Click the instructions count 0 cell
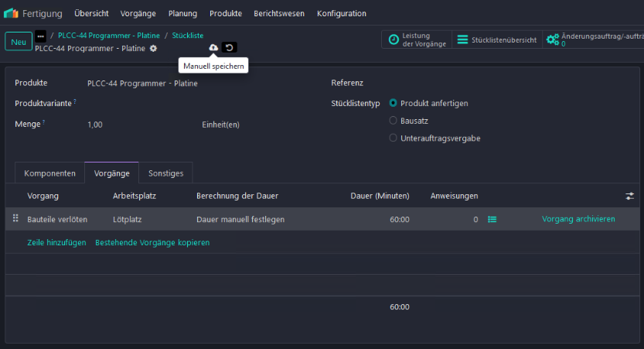This screenshot has height=349, width=644. [475, 220]
